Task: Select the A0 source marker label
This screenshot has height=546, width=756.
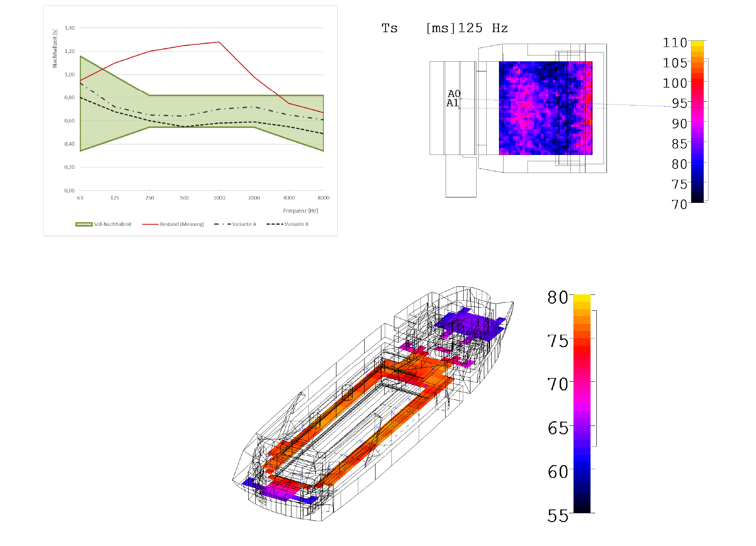Action: click(x=454, y=94)
